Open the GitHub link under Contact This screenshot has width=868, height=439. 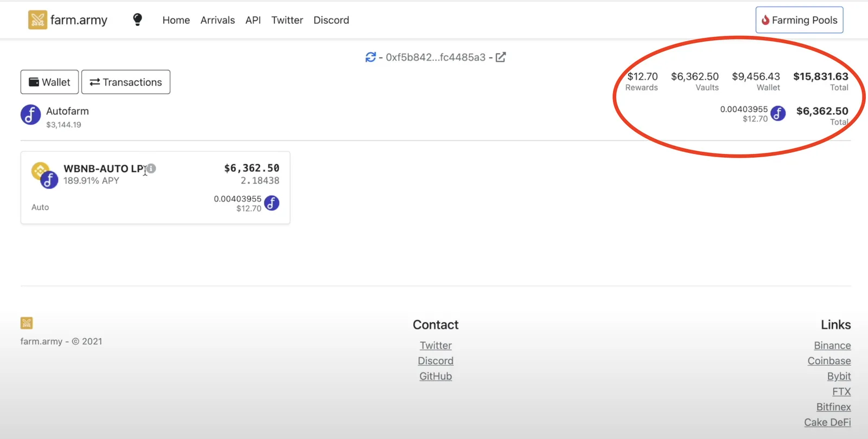(x=436, y=376)
